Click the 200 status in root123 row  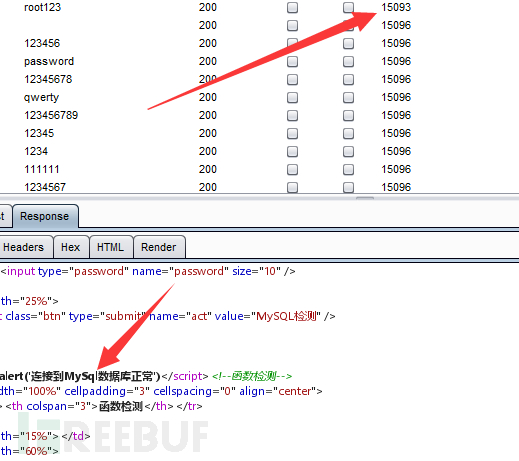pyautogui.click(x=208, y=7)
